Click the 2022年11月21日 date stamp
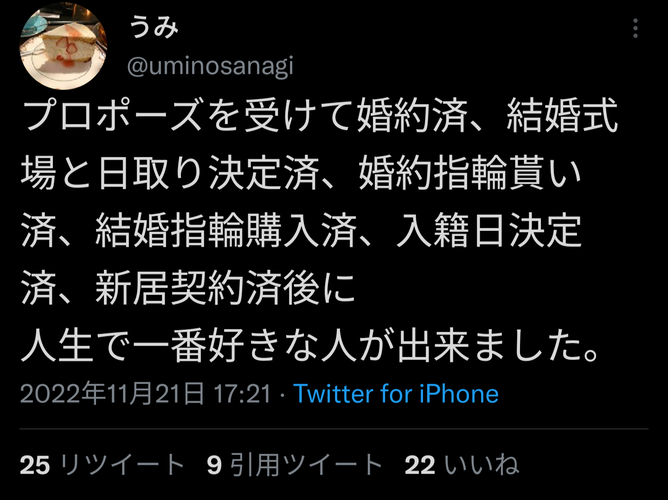The image size is (668, 500). (x=112, y=394)
